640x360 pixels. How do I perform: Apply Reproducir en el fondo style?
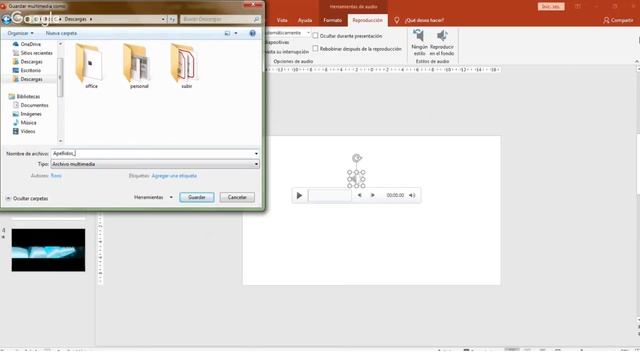442,42
